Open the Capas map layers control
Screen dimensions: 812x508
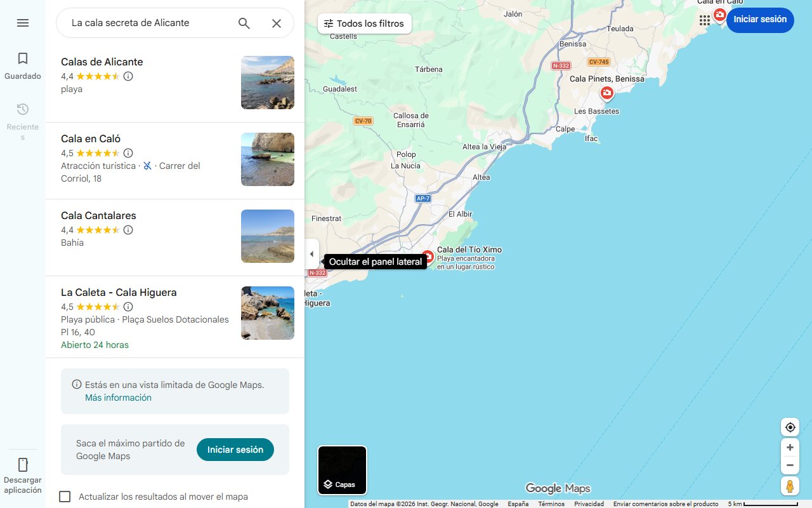(x=342, y=470)
